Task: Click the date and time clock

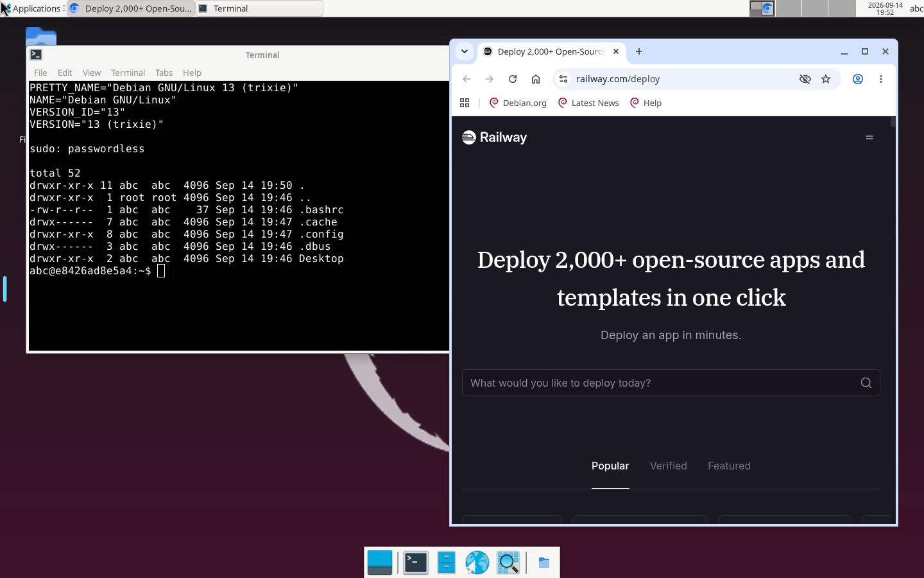Action: (885, 8)
